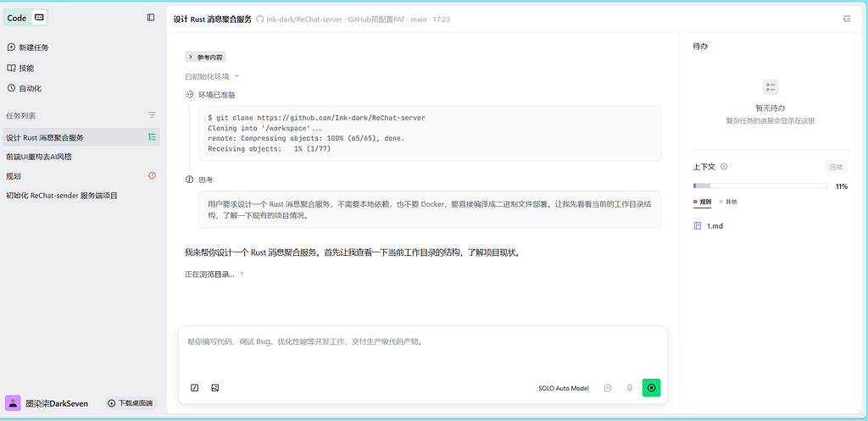Click the voice chat bubble icon
The height and width of the screenshot is (421, 868).
[608, 388]
